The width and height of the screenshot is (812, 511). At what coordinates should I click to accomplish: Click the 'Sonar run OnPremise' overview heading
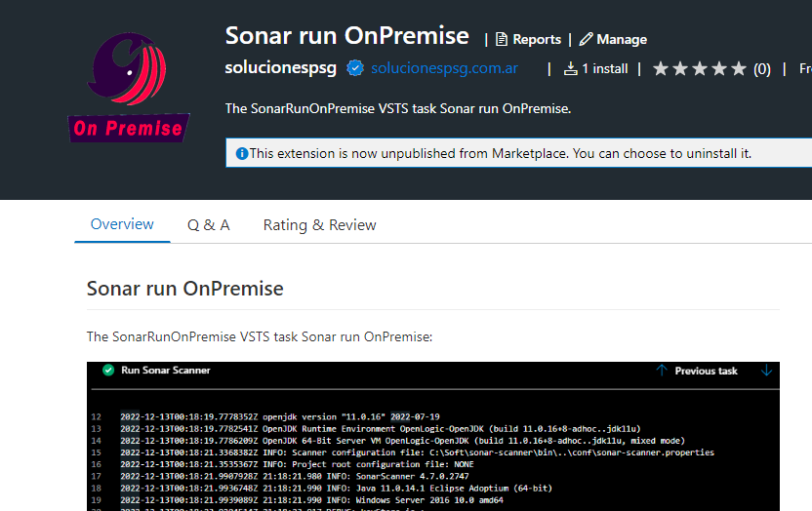184,289
